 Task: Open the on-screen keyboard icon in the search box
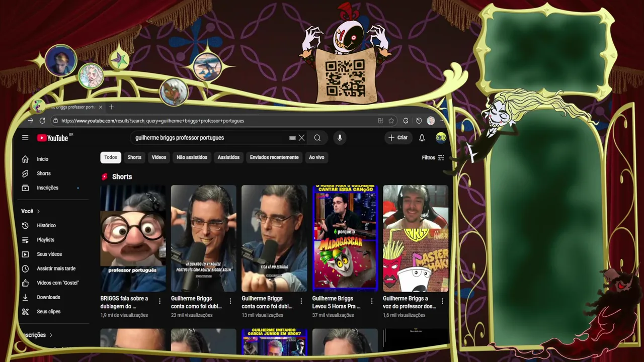pos(292,138)
